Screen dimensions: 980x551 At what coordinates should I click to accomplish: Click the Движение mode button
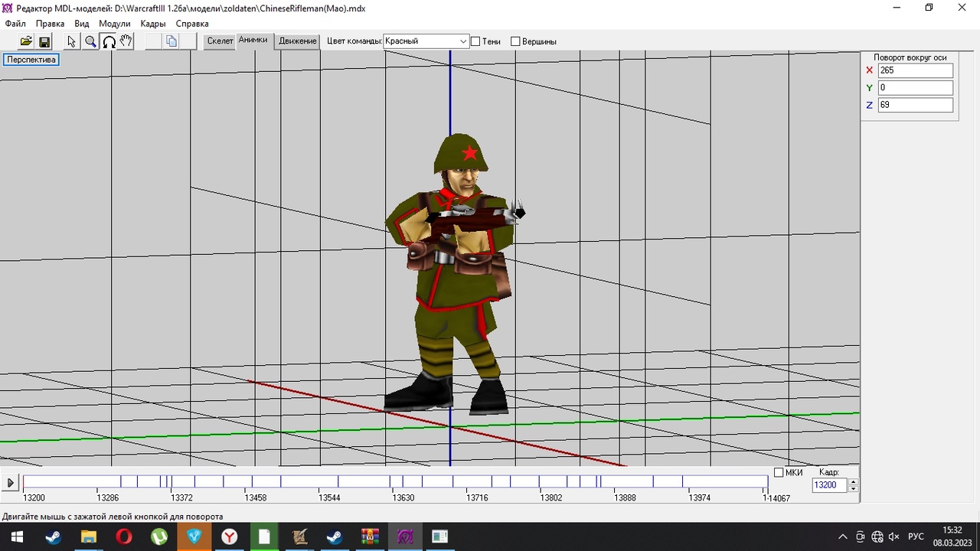point(298,41)
